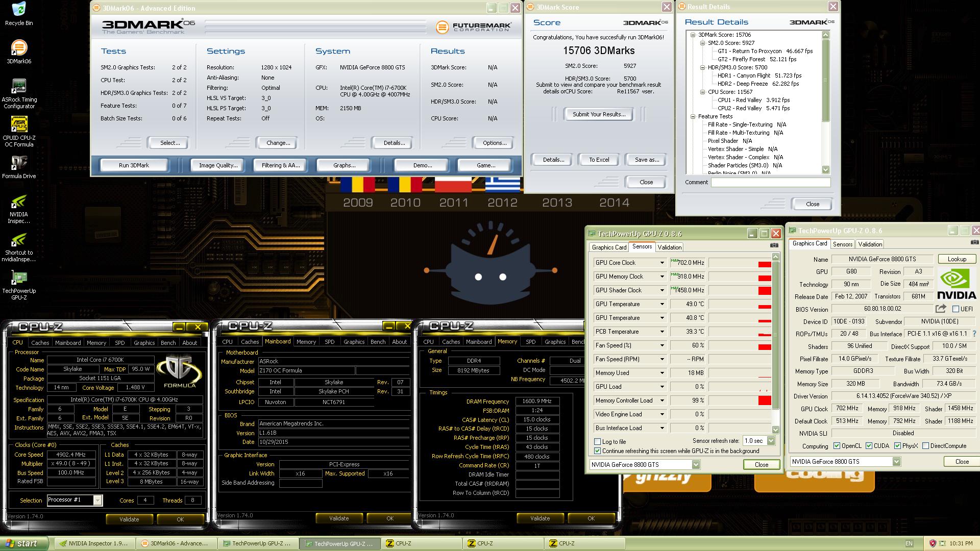Open SPD tab in CPU-Z showing Mainboard tab
This screenshot has height=551, width=980.
pyautogui.click(x=330, y=342)
